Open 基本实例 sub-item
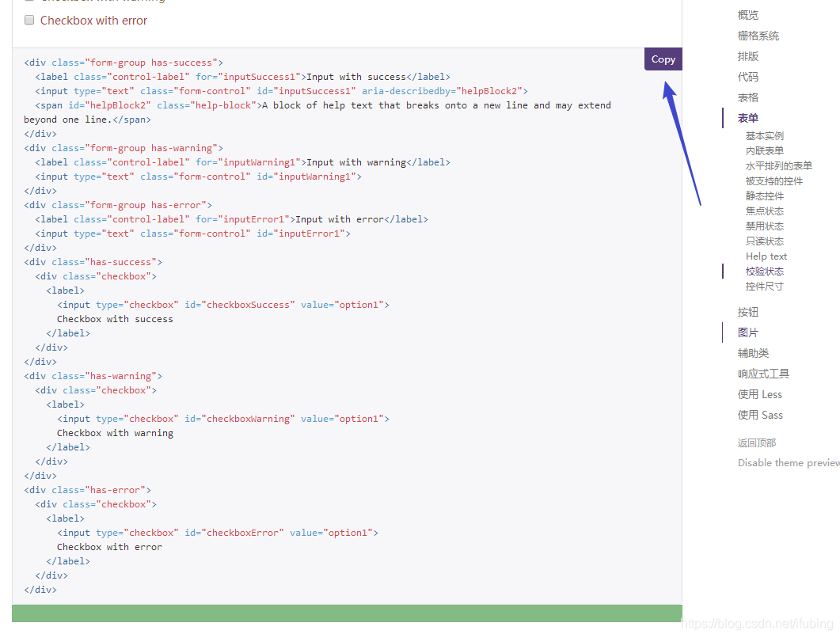 tap(765, 136)
